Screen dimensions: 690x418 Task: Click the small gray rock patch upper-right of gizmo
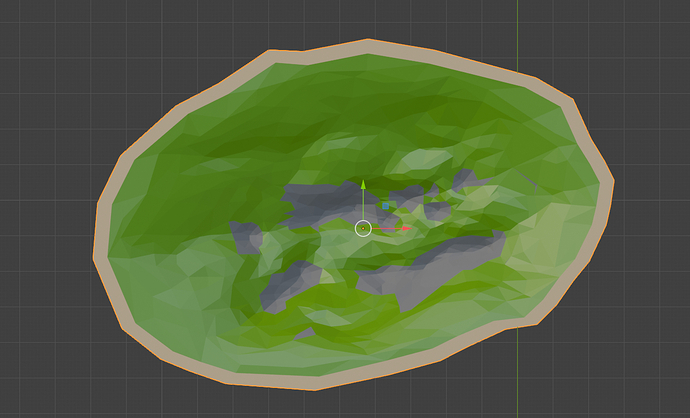pos(463,181)
